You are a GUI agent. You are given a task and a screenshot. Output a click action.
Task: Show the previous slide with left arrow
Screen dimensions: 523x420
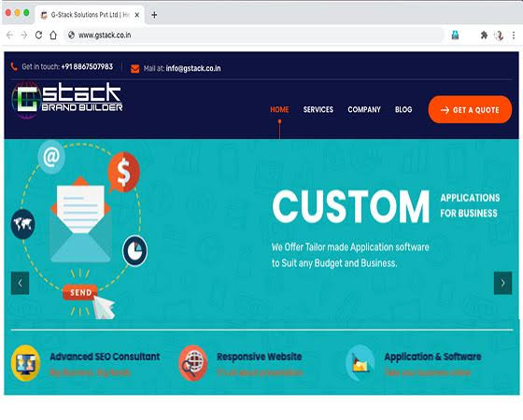[x=20, y=283]
